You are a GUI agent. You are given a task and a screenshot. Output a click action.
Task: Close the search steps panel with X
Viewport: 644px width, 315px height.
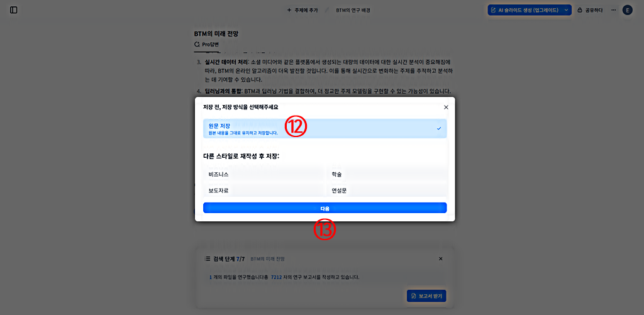(441, 259)
